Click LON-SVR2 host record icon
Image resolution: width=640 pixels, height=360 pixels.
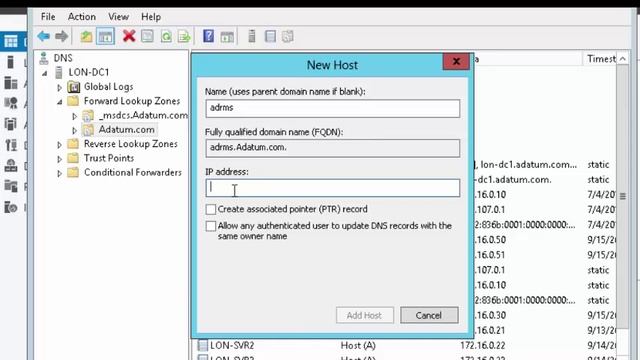coord(202,345)
